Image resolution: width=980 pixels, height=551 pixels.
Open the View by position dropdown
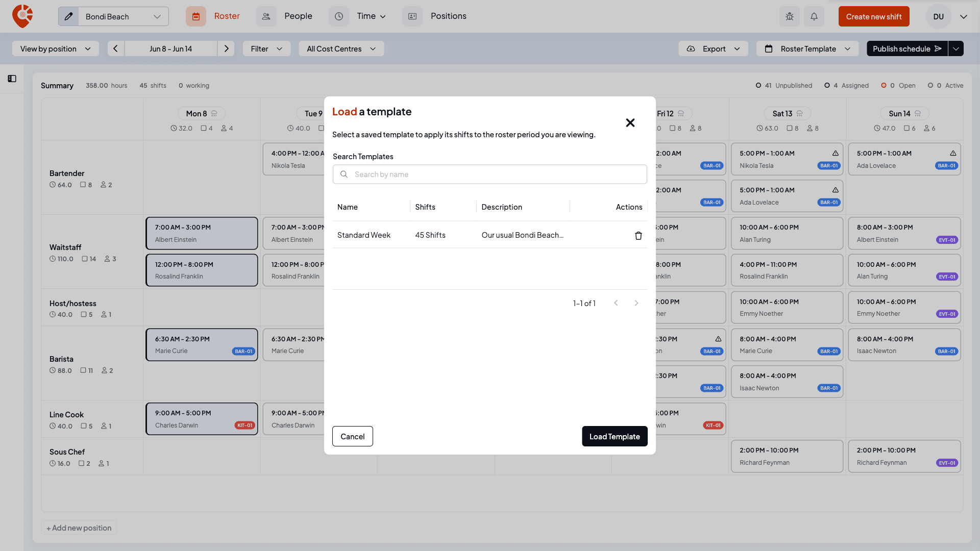(x=55, y=48)
